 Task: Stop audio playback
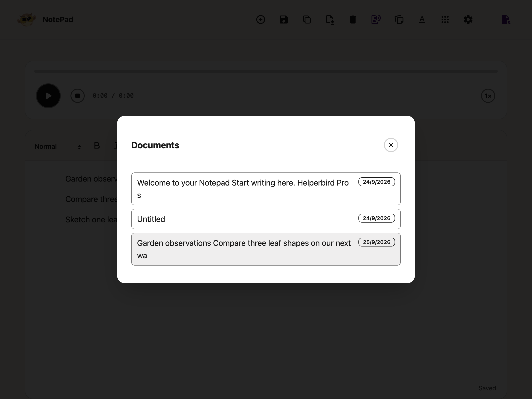coord(77,96)
